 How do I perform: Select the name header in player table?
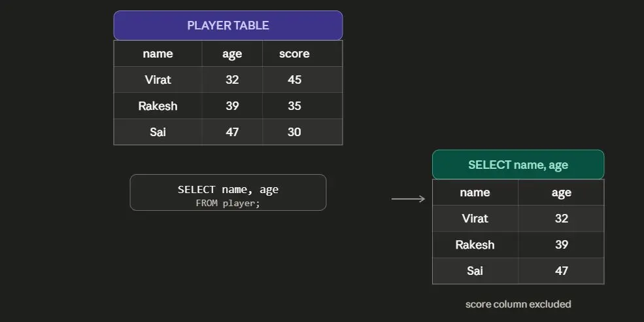click(158, 54)
